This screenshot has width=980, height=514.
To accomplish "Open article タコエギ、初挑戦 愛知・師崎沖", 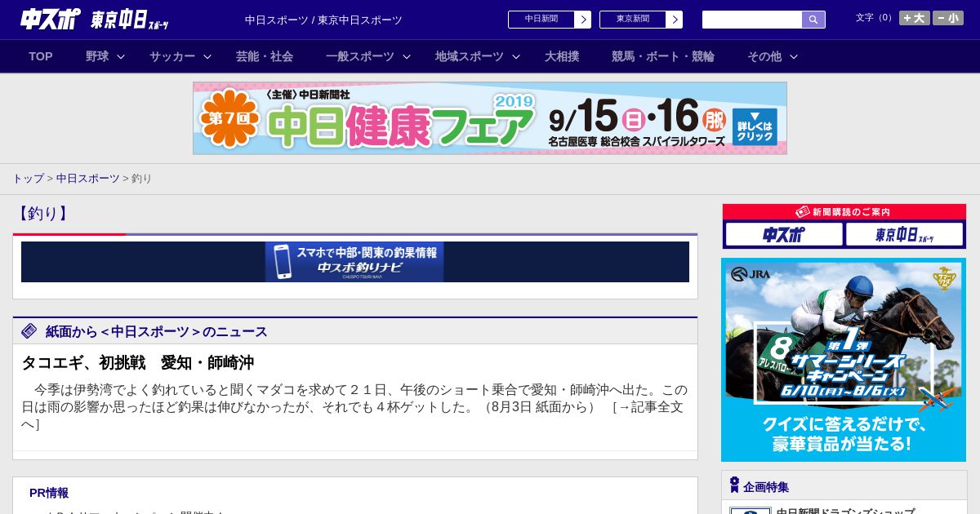I will [137, 363].
